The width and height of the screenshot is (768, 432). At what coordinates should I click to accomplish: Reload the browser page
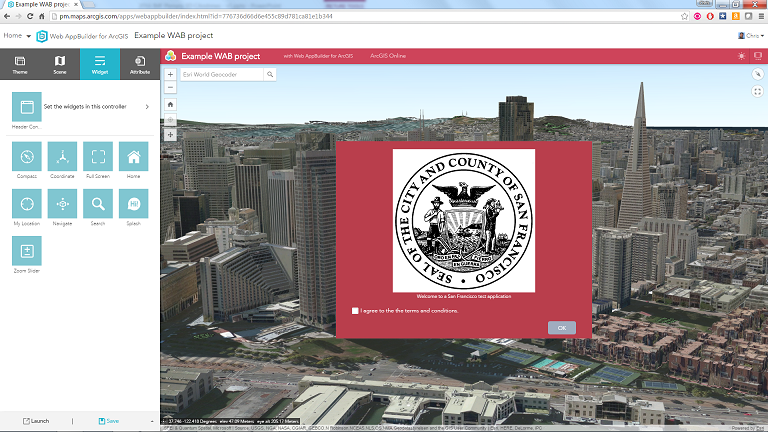click(30, 16)
